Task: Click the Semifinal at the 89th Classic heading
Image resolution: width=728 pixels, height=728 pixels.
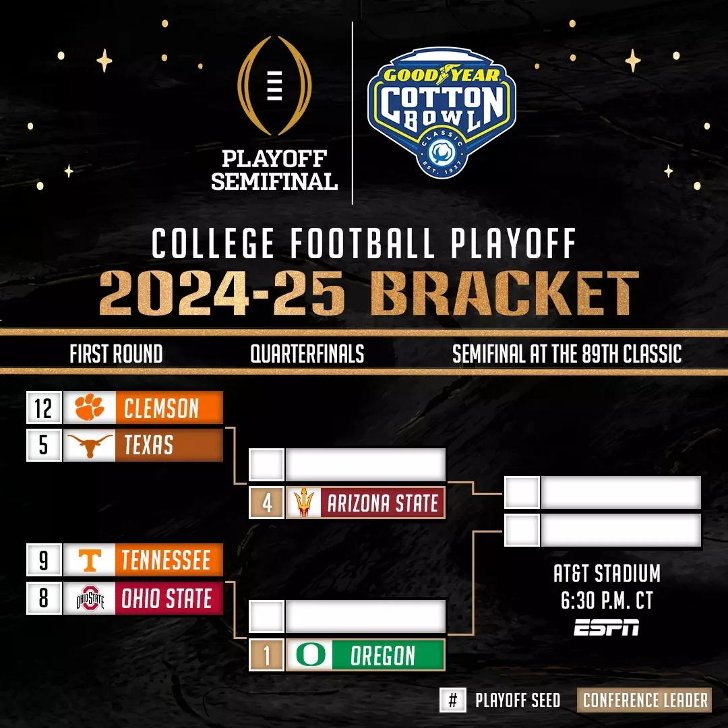Action: tap(567, 354)
